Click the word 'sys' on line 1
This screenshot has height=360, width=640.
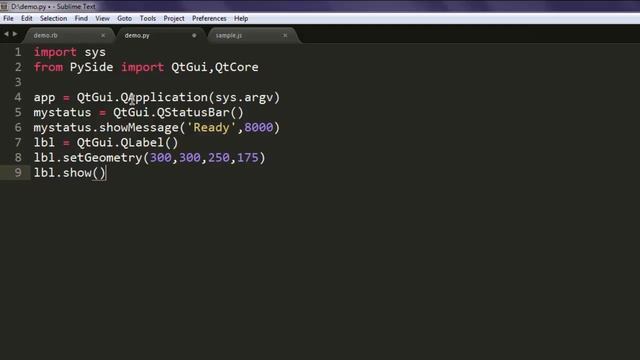click(x=95, y=52)
